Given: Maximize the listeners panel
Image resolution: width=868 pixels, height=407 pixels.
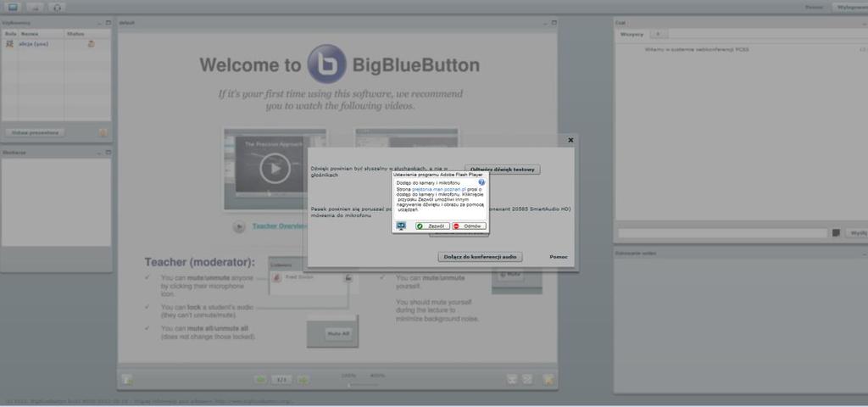Looking at the screenshot, I should pyautogui.click(x=108, y=153).
